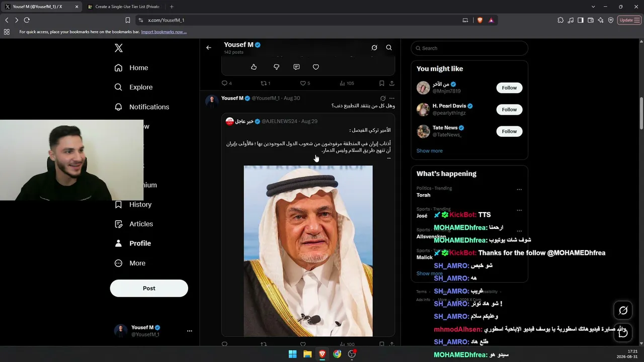The width and height of the screenshot is (644, 362).
Task: Click the Grok icon in profile header
Action: [x=374, y=48]
